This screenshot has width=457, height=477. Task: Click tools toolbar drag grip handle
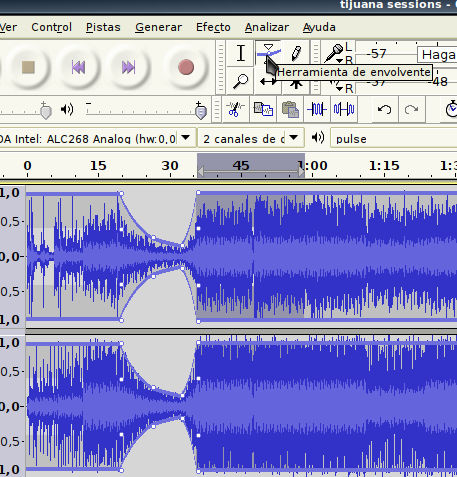220,67
